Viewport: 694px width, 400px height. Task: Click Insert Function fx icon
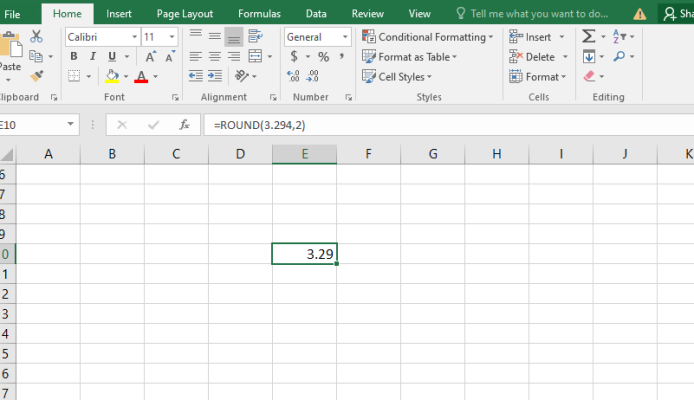pyautogui.click(x=184, y=125)
